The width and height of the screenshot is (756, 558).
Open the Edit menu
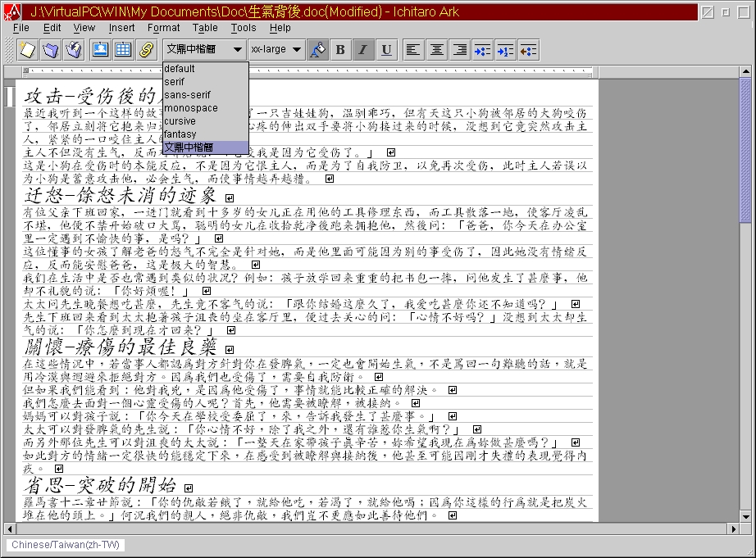[52, 28]
